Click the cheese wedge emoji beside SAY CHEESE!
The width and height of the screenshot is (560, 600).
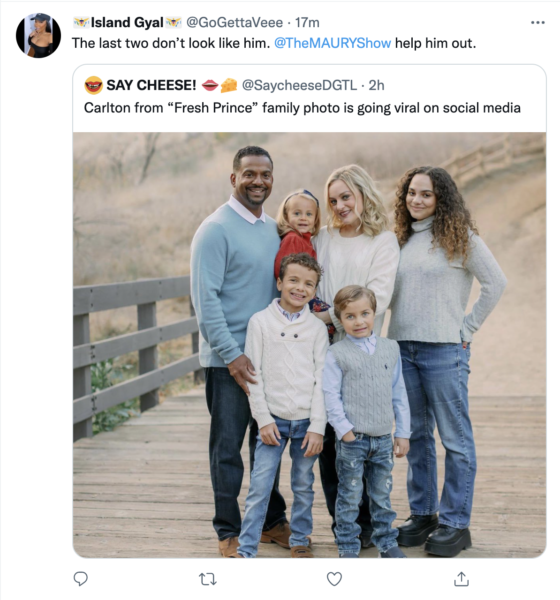point(229,85)
